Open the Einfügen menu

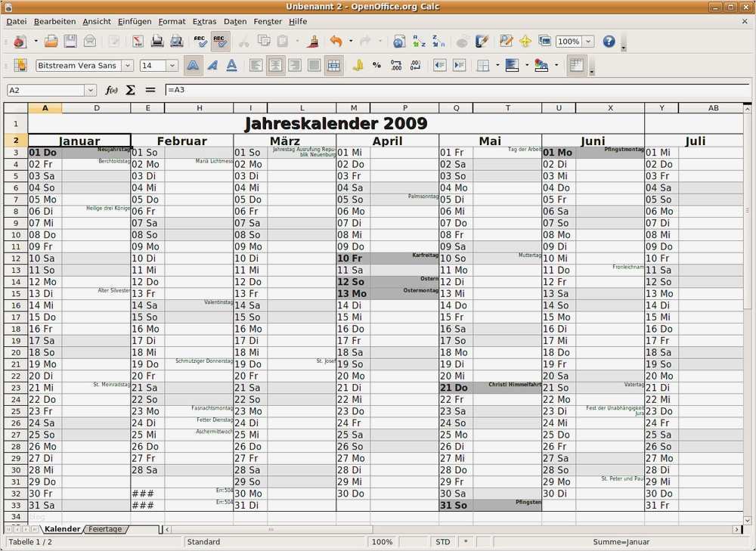tap(134, 21)
